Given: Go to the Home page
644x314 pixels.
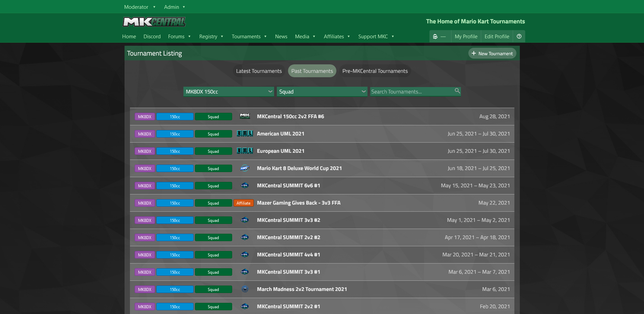Looking at the screenshot, I should 129,36.
